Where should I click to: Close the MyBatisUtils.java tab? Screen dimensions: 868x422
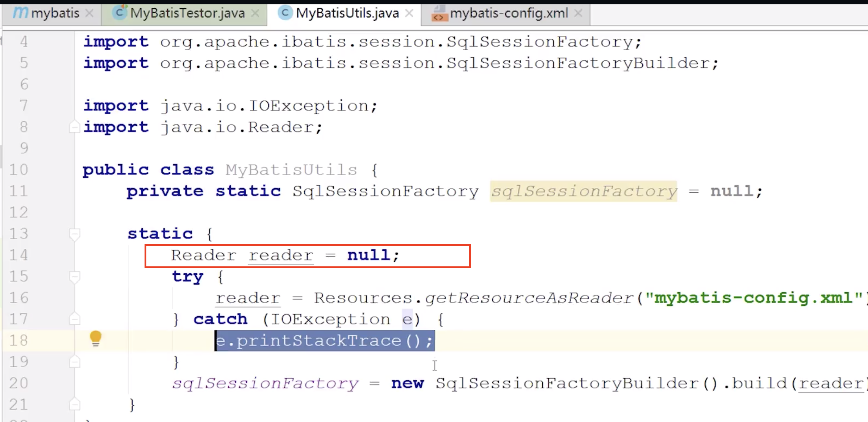pyautogui.click(x=409, y=13)
